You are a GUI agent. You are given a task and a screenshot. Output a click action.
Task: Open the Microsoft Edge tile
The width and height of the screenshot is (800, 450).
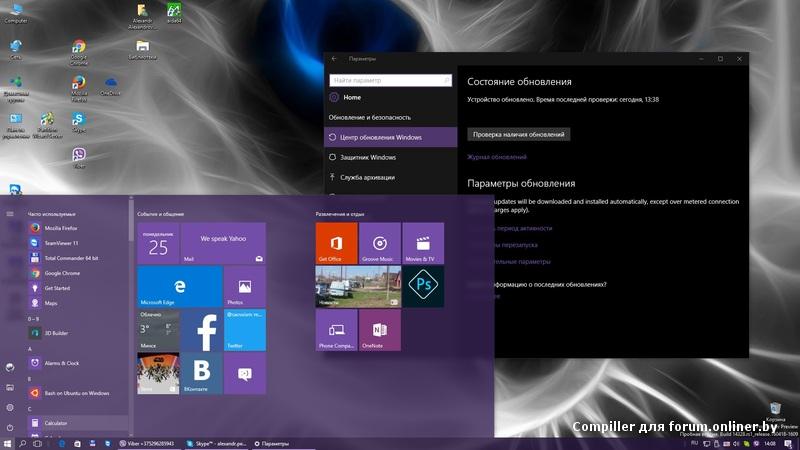(x=180, y=286)
